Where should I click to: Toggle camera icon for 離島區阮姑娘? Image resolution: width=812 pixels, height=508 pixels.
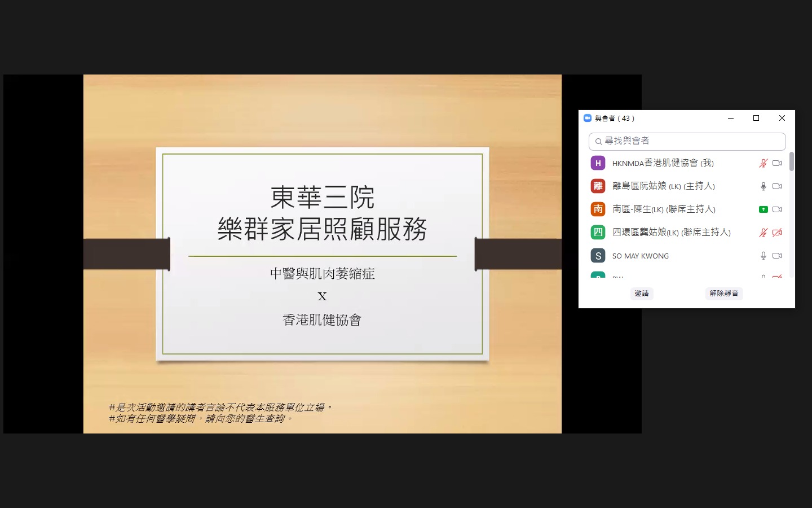coord(777,186)
